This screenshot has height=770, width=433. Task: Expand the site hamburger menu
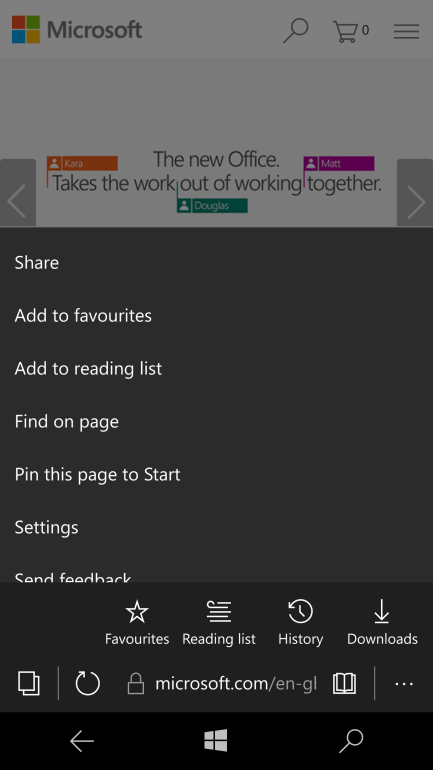[406, 31]
